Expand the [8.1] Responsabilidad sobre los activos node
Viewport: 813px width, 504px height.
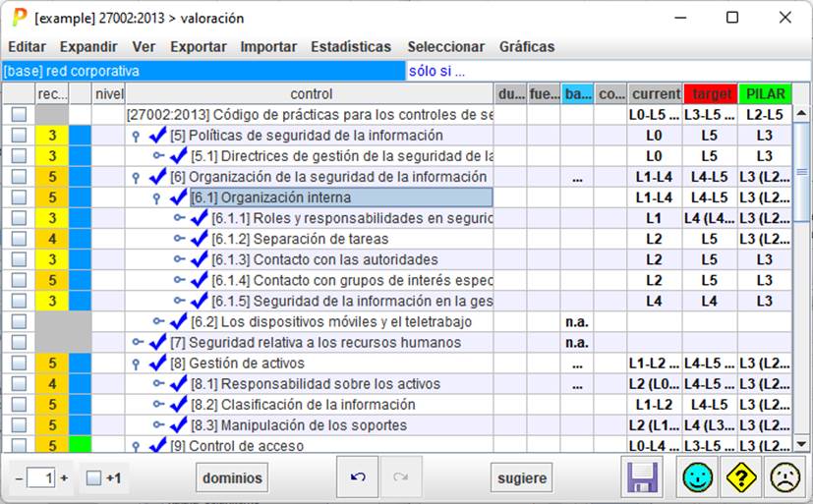point(158,383)
